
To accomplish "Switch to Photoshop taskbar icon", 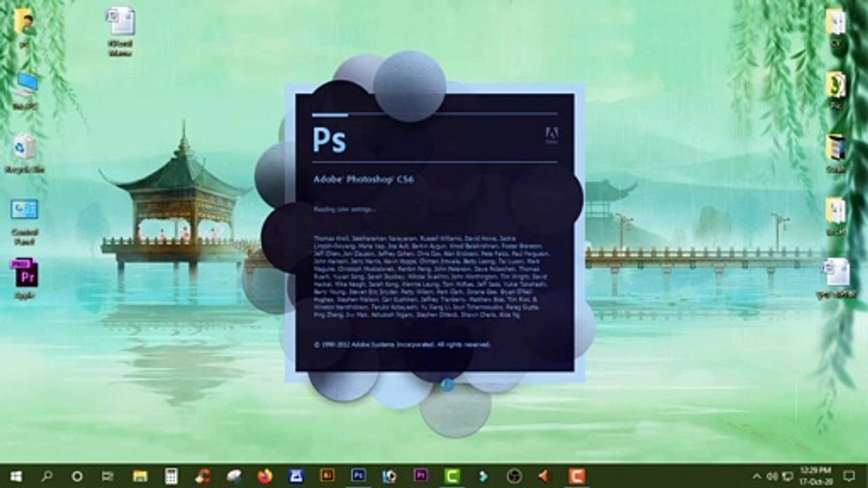I will (359, 476).
